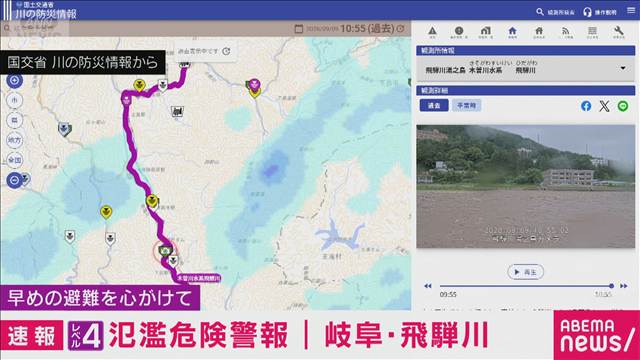Click the rewind double-arrow button
This screenshot has height=360, width=640.
pyautogui.click(x=428, y=286)
